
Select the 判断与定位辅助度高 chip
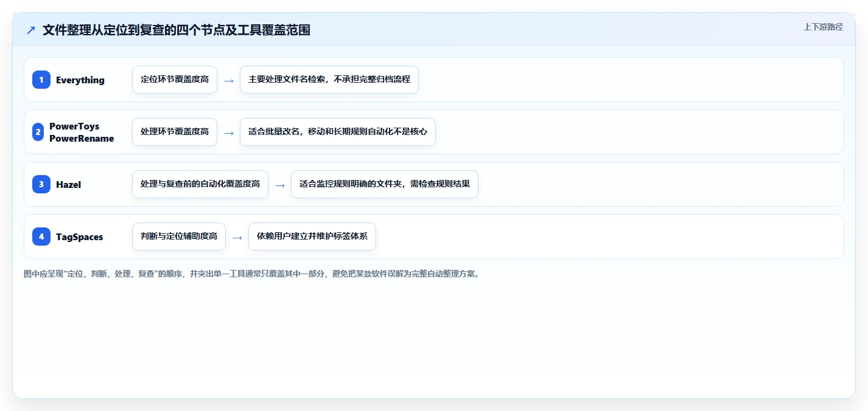[x=179, y=237]
